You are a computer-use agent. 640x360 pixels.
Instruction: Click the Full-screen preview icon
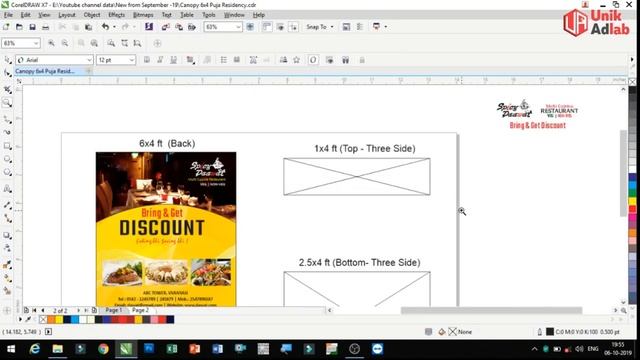click(x=250, y=27)
